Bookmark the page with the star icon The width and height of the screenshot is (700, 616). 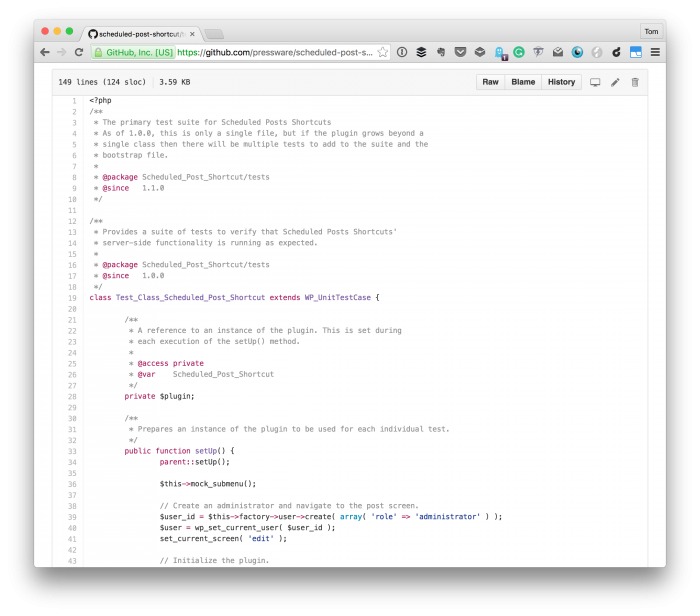(383, 52)
